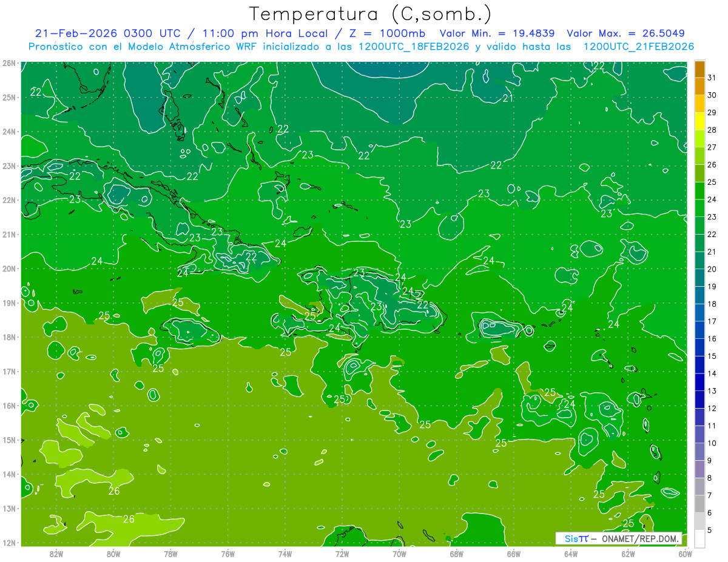This screenshot has width=728, height=562.
Task: Click the legend scale label "20"
Action: point(712,269)
